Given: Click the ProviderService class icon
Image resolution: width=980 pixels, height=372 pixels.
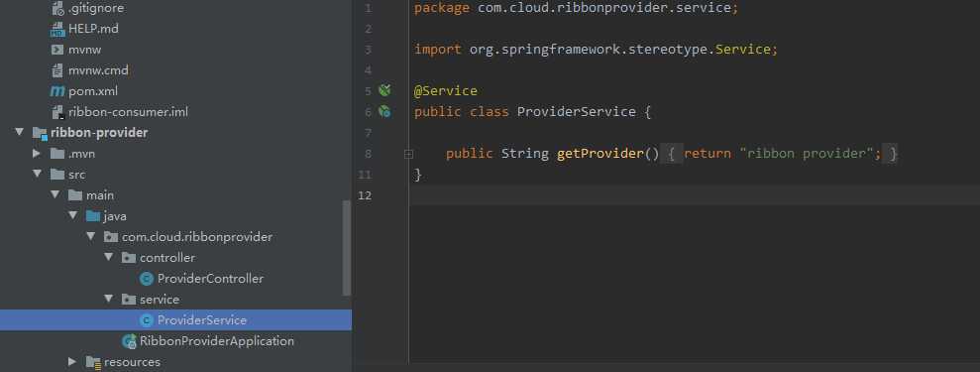Looking at the screenshot, I should tap(147, 320).
